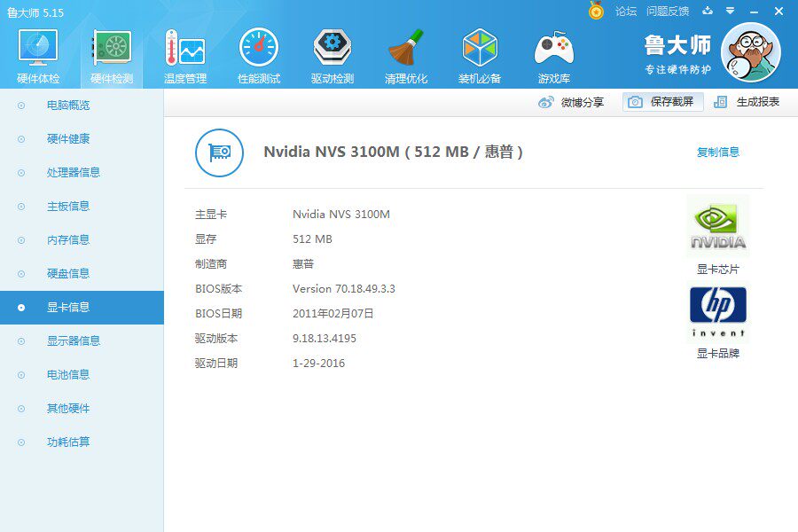The image size is (798, 532).
Task: Click 微博分享 share button text
Action: click(x=583, y=102)
